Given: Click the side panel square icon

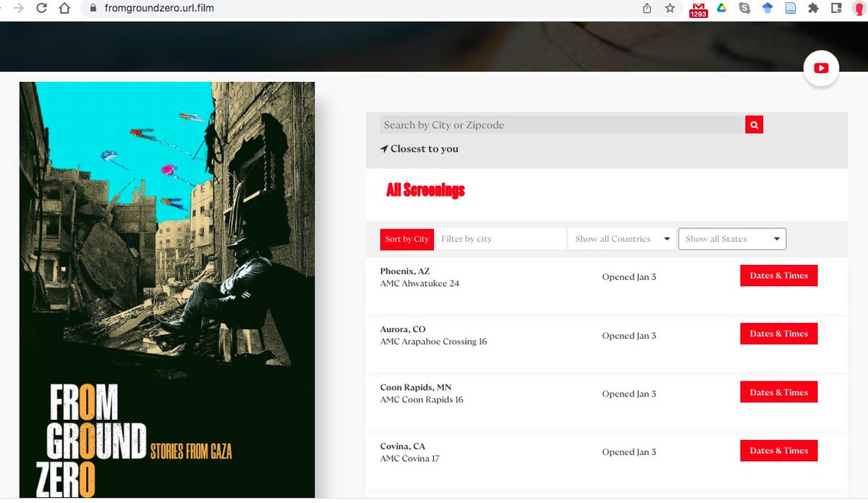Looking at the screenshot, I should [836, 9].
